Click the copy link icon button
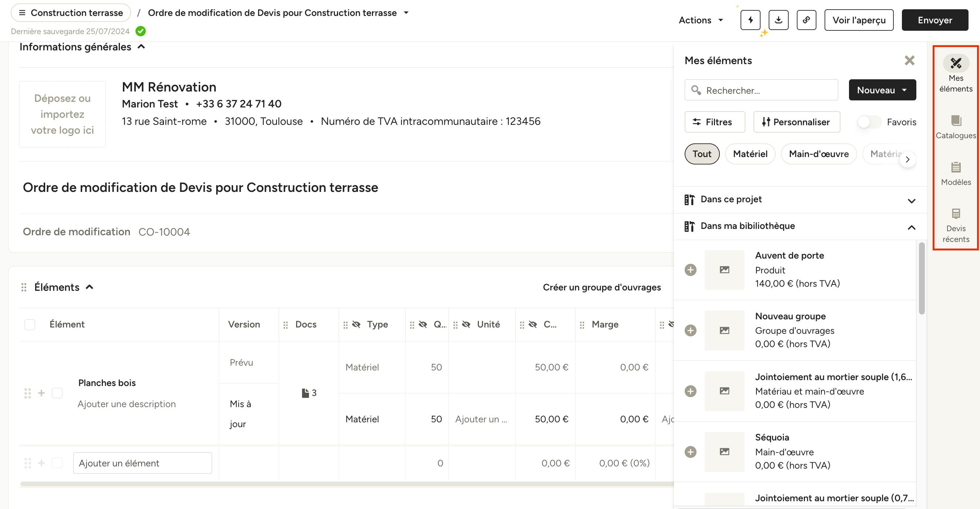980x509 pixels. (806, 20)
